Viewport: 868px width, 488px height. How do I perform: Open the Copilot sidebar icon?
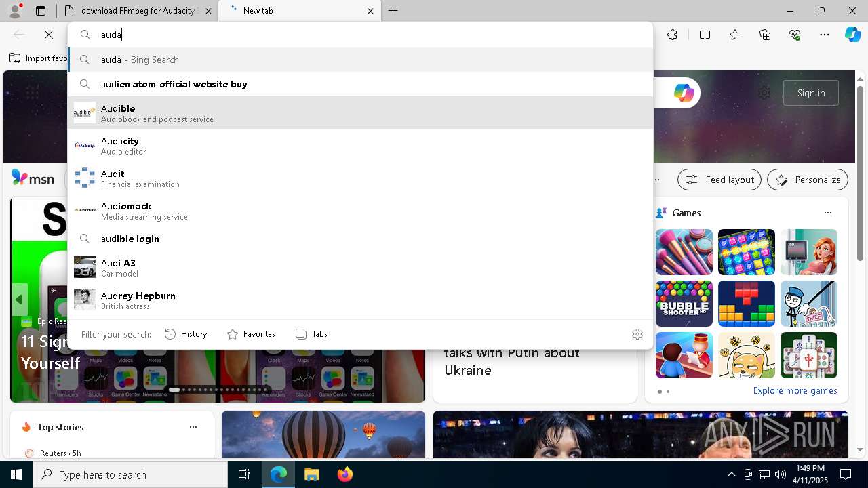click(x=852, y=35)
